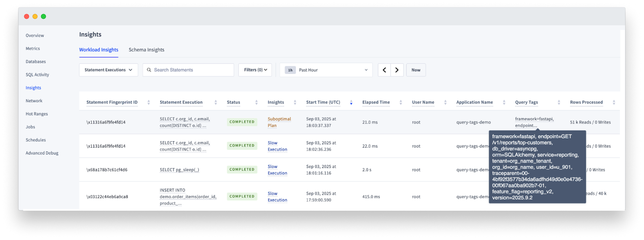
Task: Open Schedules in the sidebar
Action: tap(36, 140)
